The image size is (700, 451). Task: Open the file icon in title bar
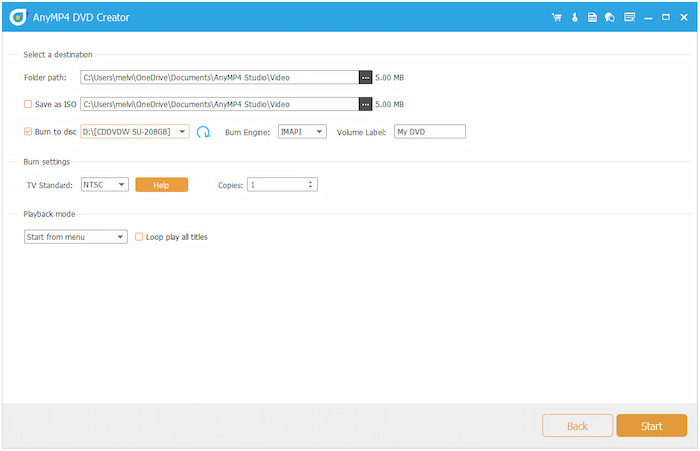tap(592, 18)
